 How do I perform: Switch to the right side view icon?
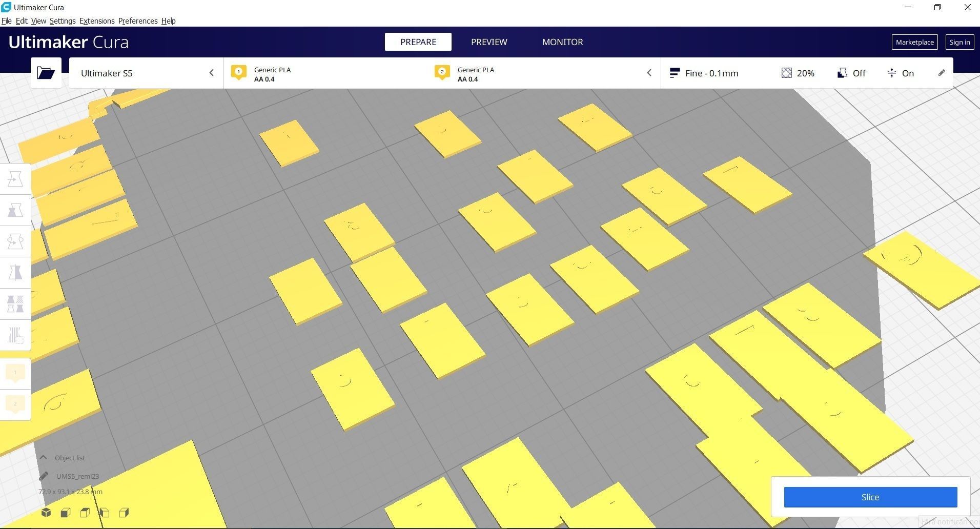(124, 513)
